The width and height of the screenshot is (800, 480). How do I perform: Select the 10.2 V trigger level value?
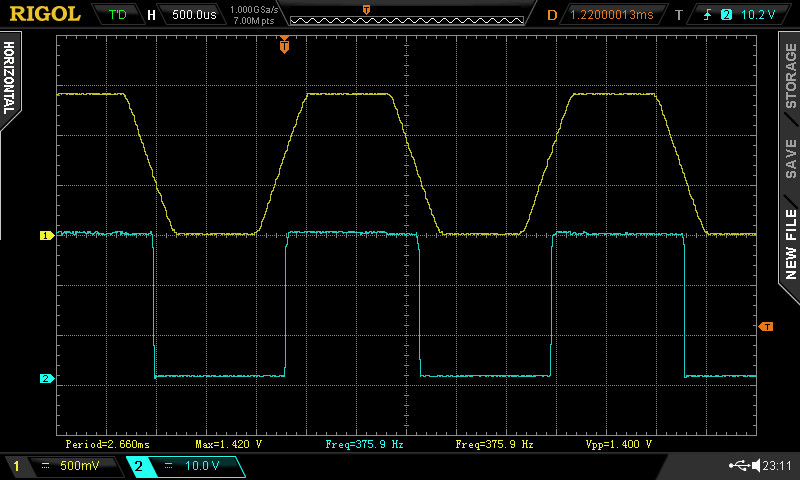(x=758, y=15)
